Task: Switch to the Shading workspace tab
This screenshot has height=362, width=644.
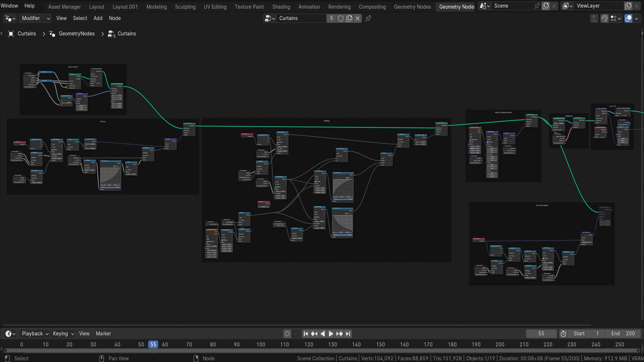Action: (x=281, y=7)
